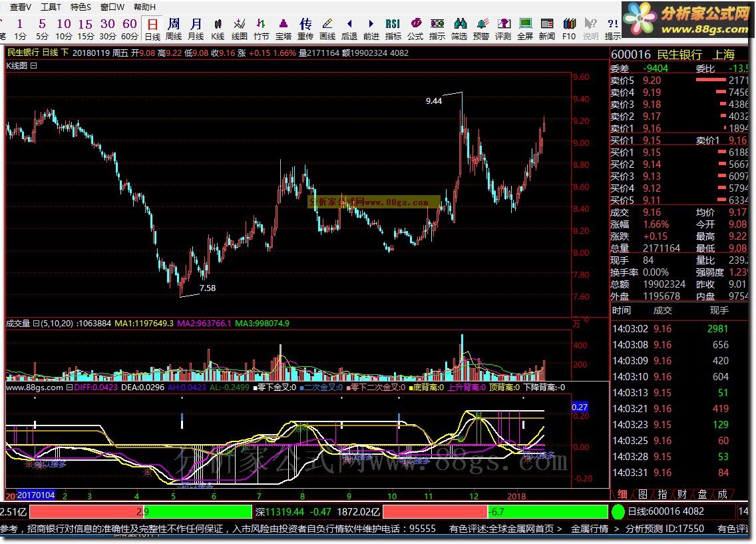Click the red-green 6.7 ratio bar
Screen dimensions: 756x544
point(495,511)
